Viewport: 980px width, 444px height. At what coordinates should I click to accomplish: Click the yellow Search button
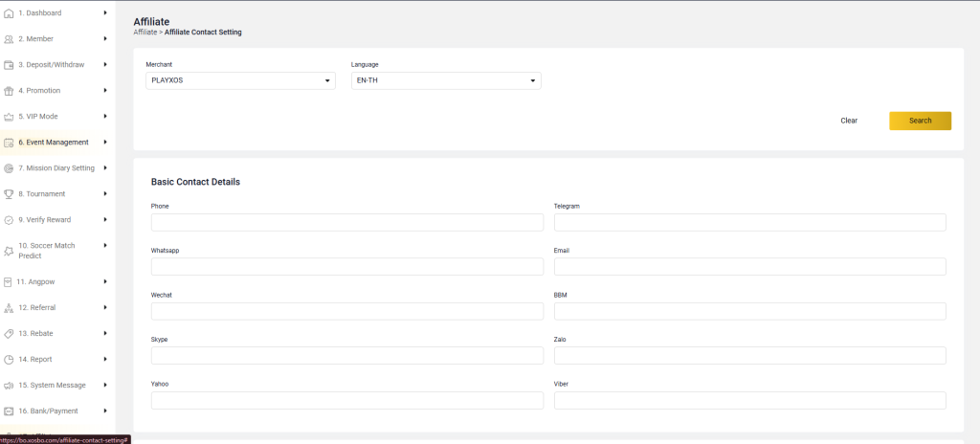coord(920,121)
